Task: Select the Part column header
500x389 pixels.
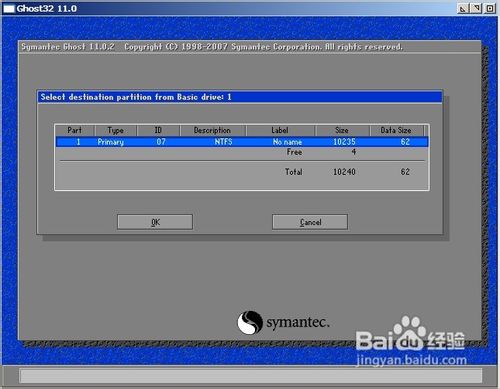Action: click(x=75, y=130)
